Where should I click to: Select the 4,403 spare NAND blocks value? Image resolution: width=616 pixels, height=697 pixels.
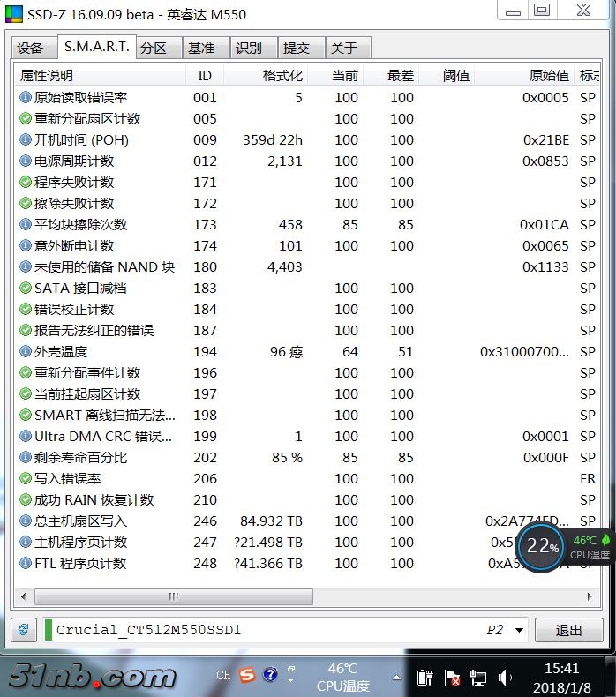(x=285, y=266)
